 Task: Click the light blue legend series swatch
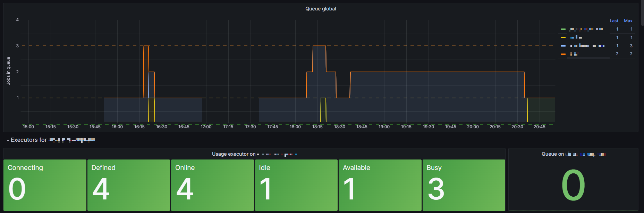pos(563,46)
